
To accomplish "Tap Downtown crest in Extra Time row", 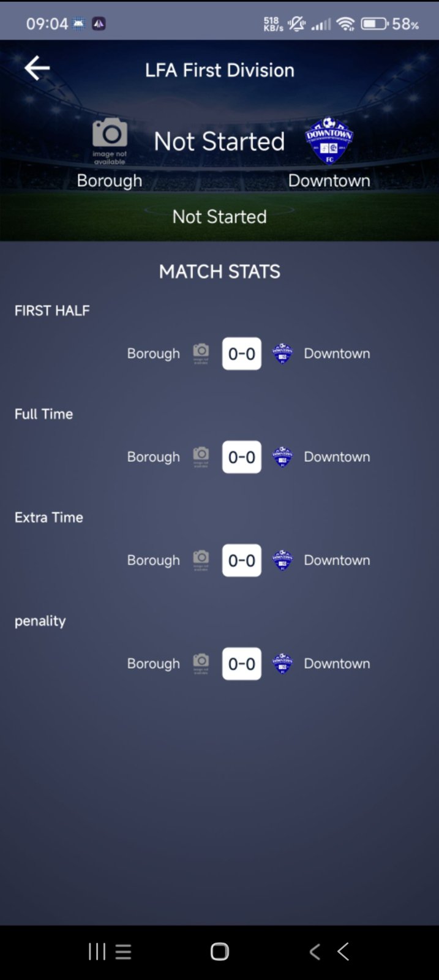I will point(282,560).
